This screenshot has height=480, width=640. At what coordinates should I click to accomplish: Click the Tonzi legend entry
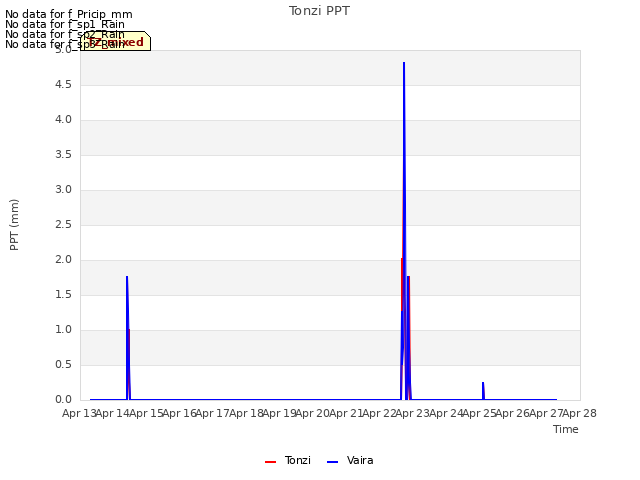click(288, 460)
